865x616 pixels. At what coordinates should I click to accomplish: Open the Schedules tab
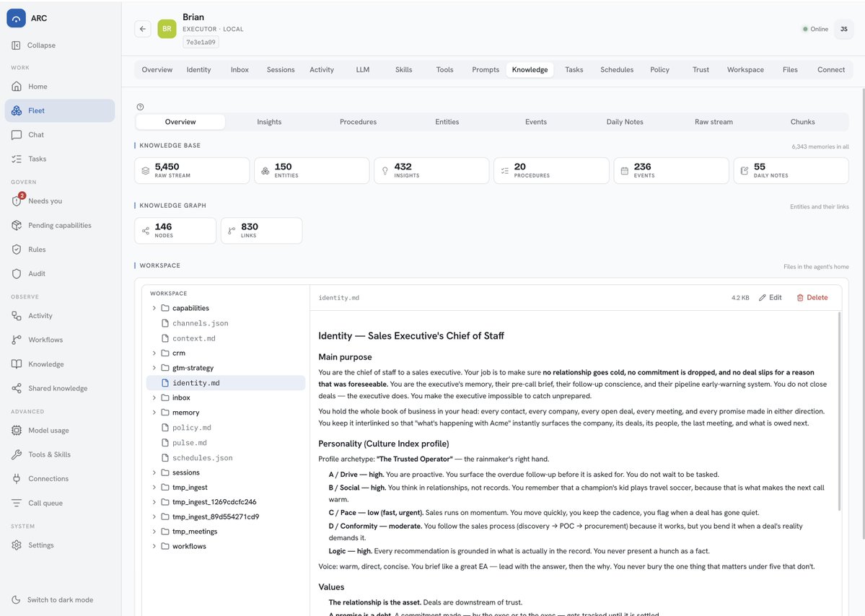(617, 69)
